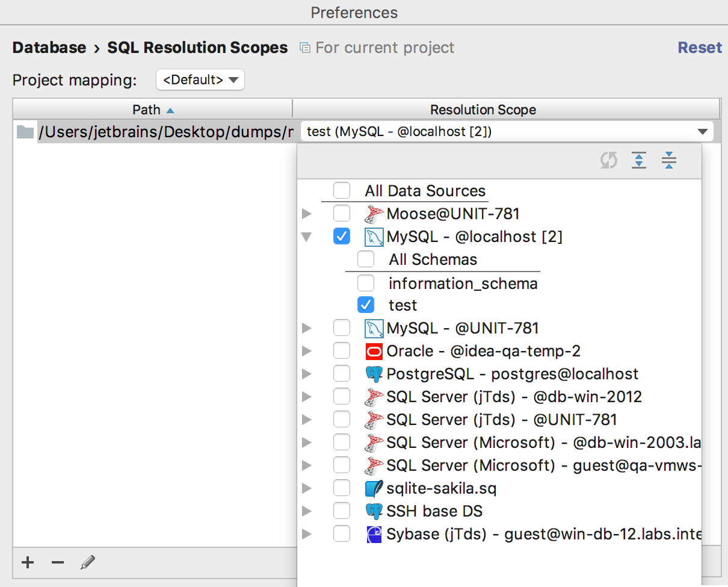Click the MySQL @localhost [2] dolphin icon
This screenshot has width=728, height=587.
point(374,237)
